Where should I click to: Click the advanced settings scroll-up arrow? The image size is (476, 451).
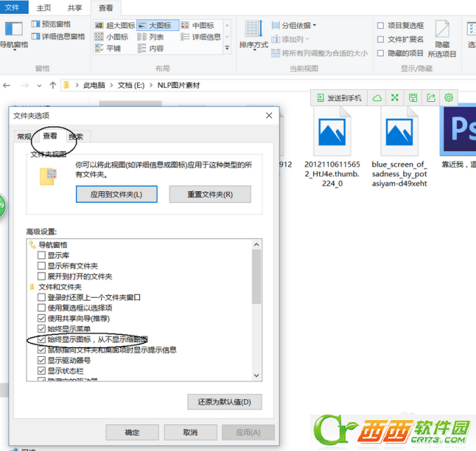[x=256, y=244]
